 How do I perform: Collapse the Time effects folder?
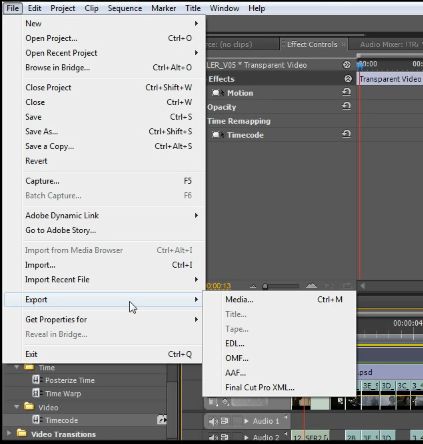[x=16, y=367]
